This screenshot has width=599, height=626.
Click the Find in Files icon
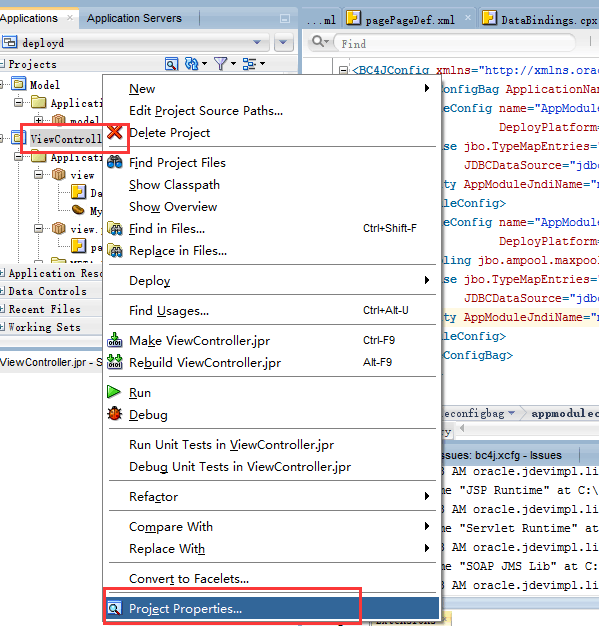coord(115,228)
